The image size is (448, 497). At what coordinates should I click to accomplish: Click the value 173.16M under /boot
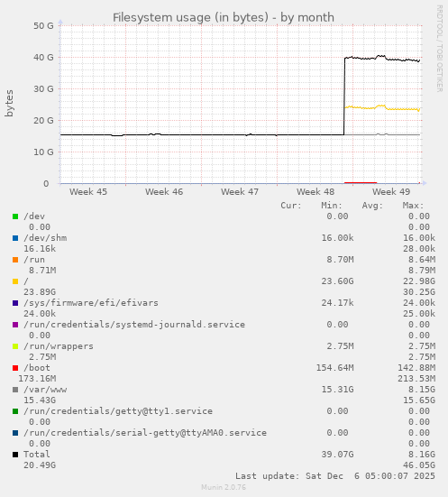(x=37, y=379)
